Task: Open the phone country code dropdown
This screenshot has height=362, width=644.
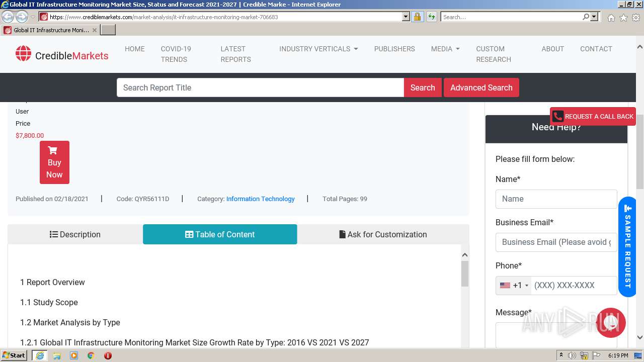Action: (514, 286)
